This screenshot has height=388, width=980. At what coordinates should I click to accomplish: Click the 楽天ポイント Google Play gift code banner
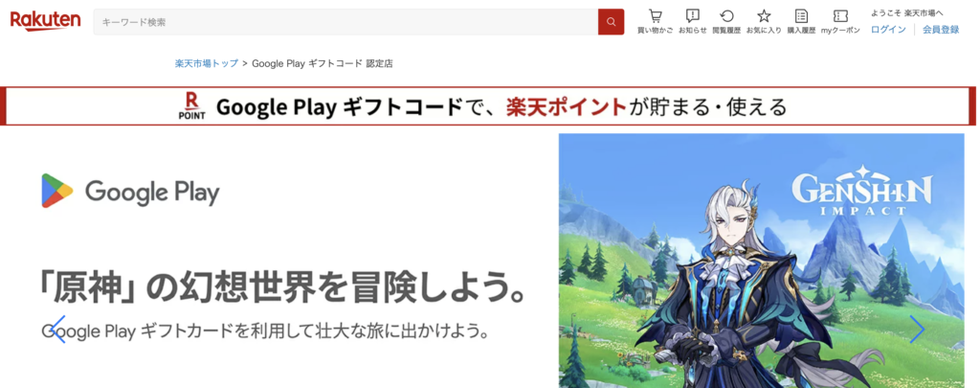pos(490,106)
